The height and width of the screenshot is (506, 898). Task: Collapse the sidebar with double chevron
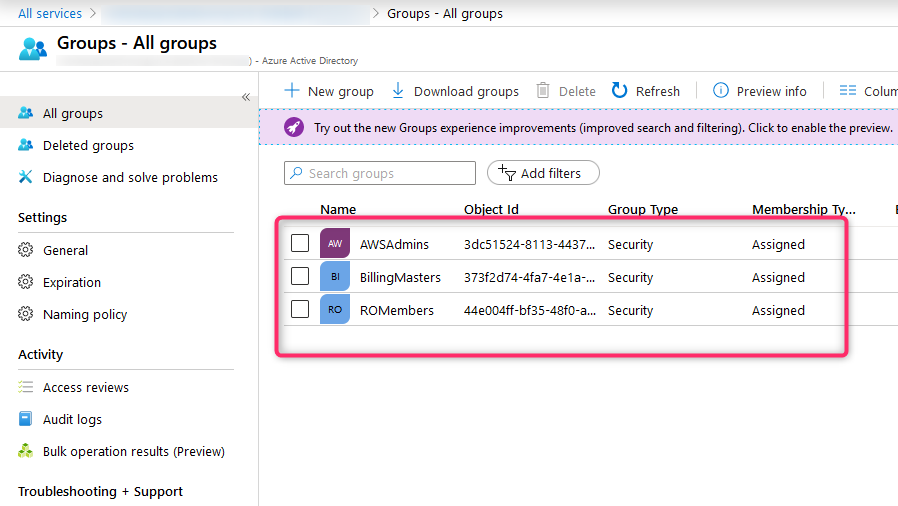246,97
